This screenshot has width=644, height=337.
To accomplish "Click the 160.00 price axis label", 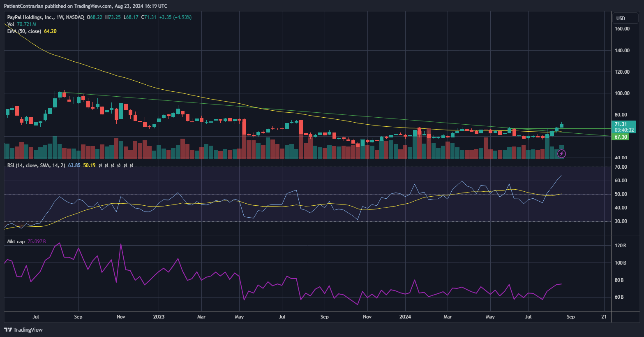I will 622,29.
